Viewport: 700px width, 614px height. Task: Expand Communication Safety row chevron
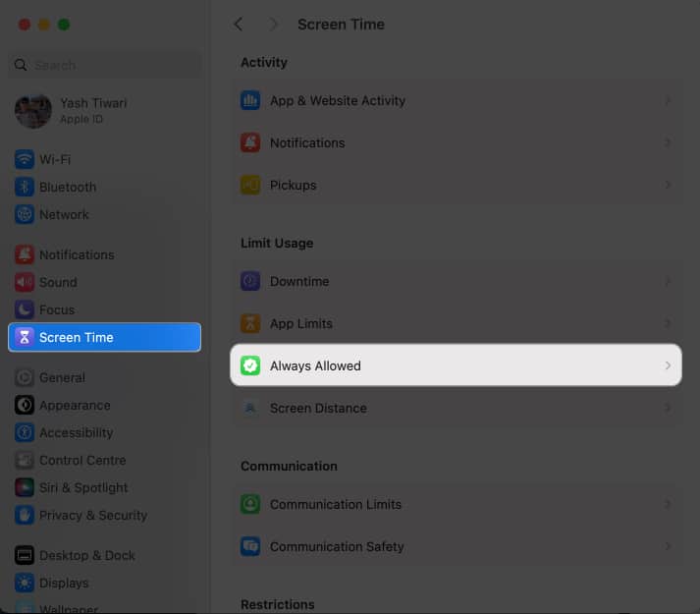click(668, 546)
